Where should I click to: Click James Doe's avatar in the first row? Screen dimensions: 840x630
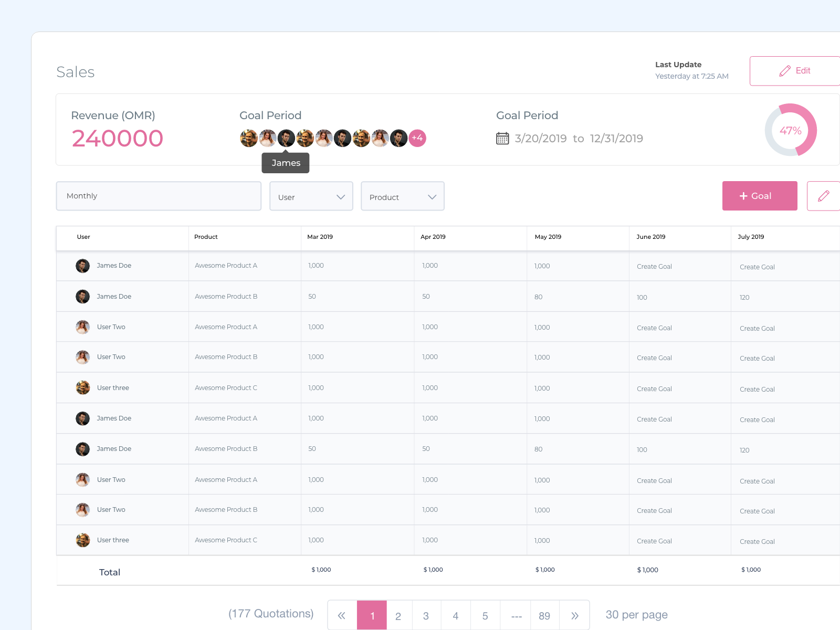click(x=82, y=266)
